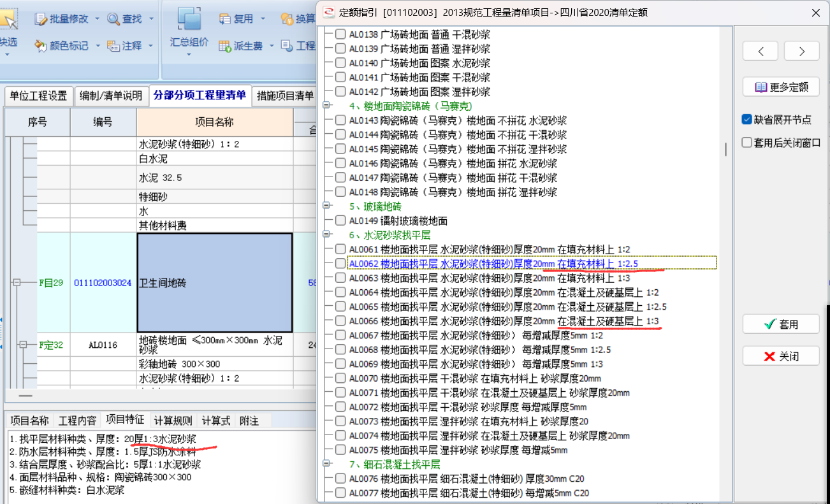Check the AL0138 广场砖地面 普通 干混砂浆 checkbox
This screenshot has width=830, height=504.
tap(340, 34)
